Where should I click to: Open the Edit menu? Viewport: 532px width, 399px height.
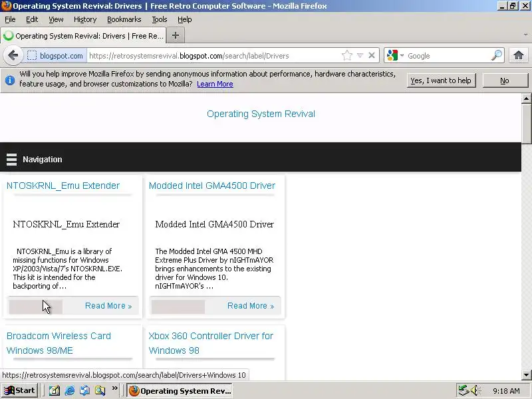(32, 19)
